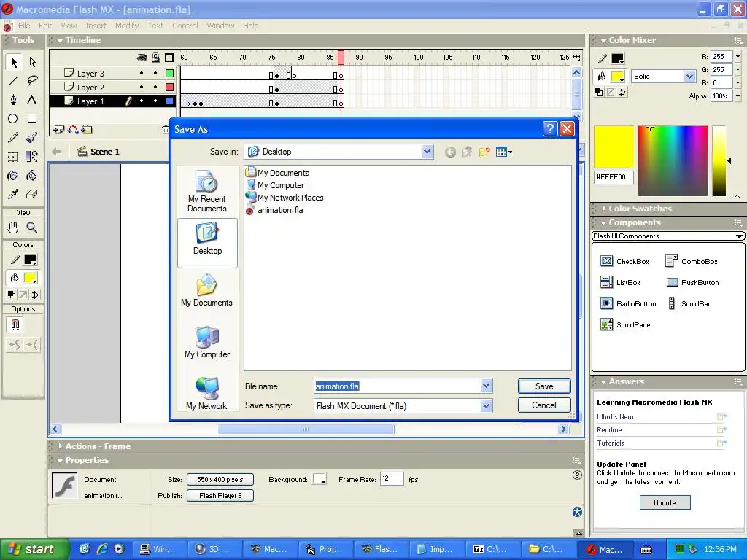Screen dimensions: 747x560
Task: Open the Tutorials link in Answers
Action: tap(611, 443)
